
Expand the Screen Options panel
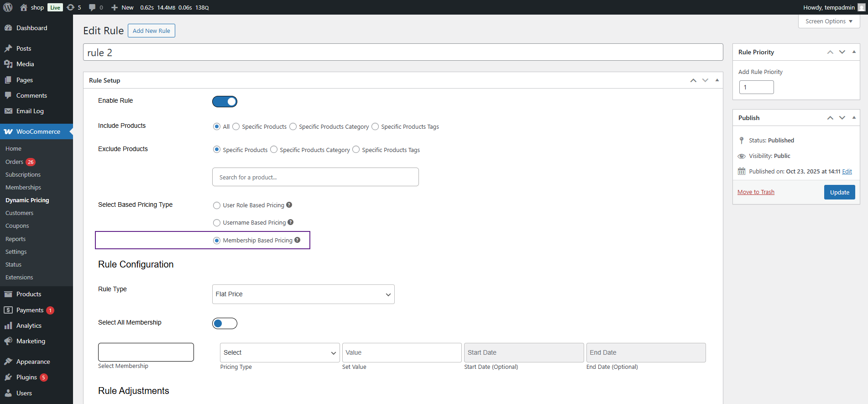tap(829, 21)
